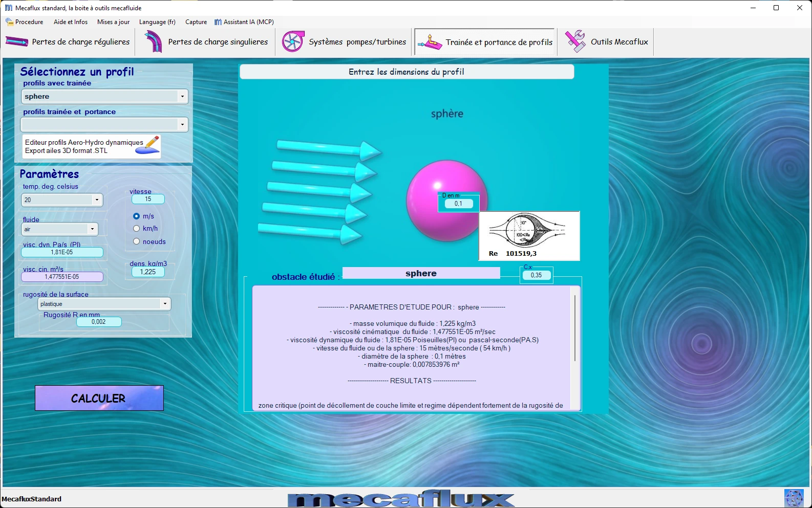The height and width of the screenshot is (508, 812).
Task: Open the temperature deg. celsius dropdown
Action: (97, 200)
